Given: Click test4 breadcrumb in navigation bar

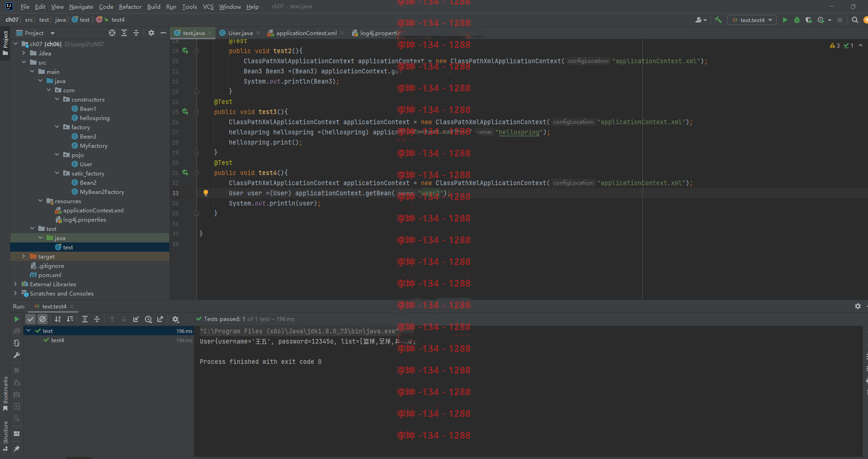Looking at the screenshot, I should pos(118,19).
